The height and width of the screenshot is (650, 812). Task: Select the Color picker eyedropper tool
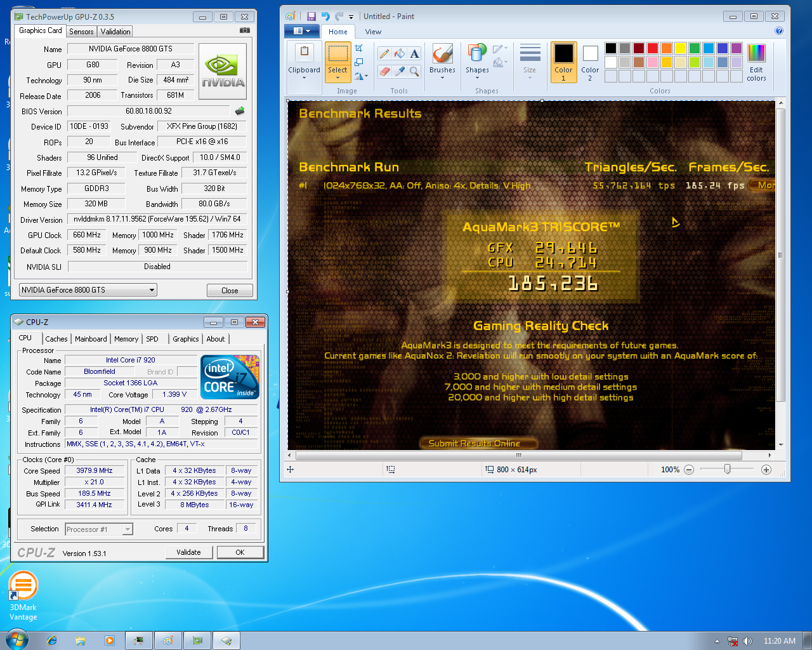click(399, 72)
